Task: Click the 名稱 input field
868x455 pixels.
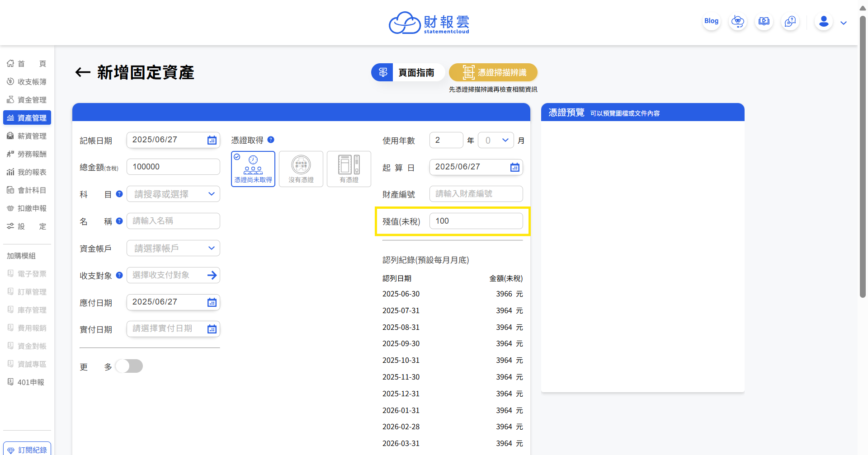Action: [173, 221]
